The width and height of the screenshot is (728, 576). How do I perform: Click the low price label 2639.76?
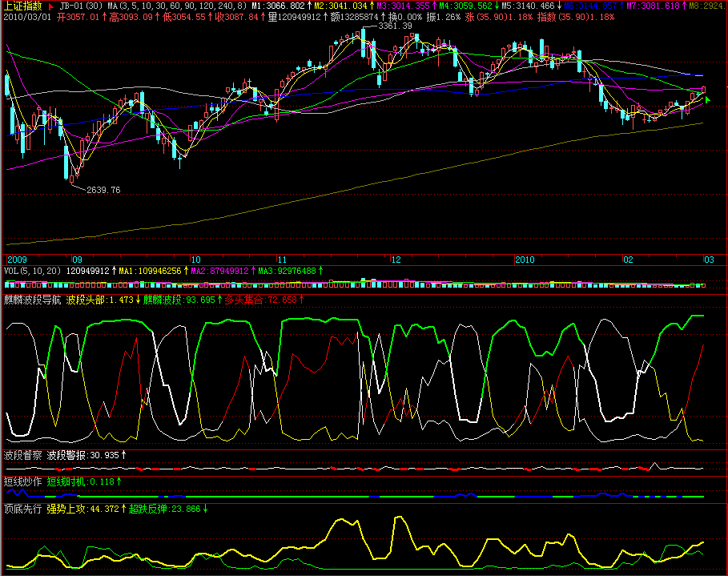point(103,190)
